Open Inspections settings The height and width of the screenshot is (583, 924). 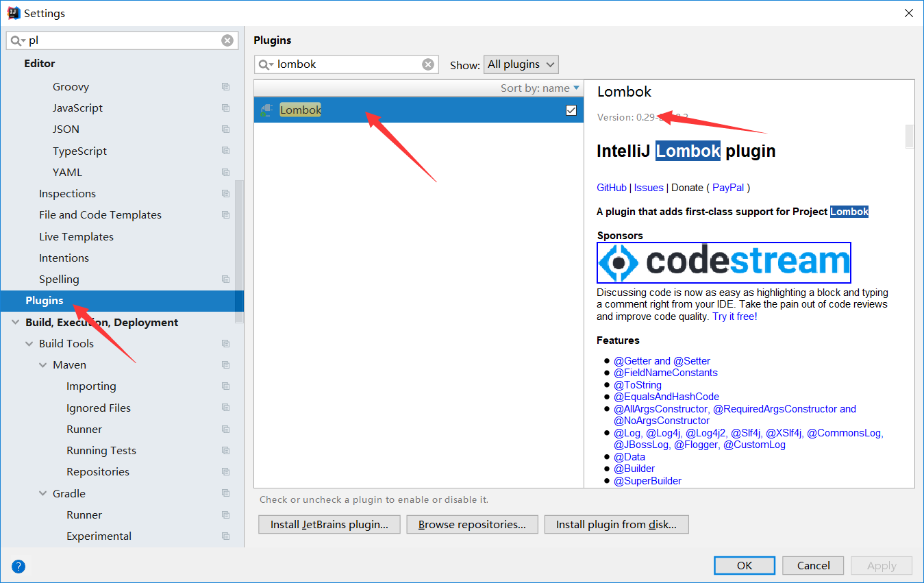pos(67,194)
